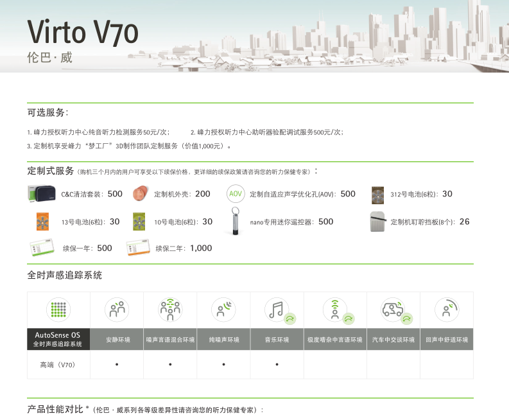Screen dimensions: 509x420
Task: Select the 音乐环境 music note icon
Action: [277, 310]
